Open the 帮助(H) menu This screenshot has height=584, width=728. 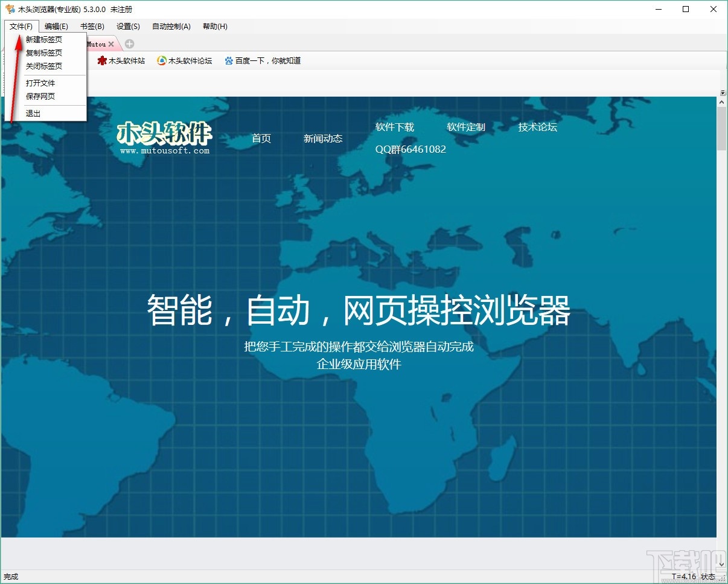point(215,27)
